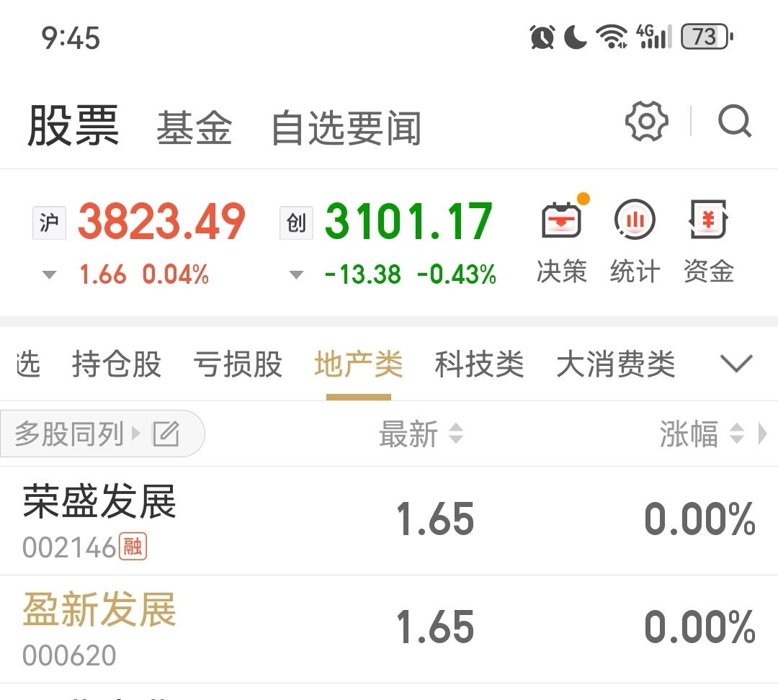Tap the Wi-Fi status icon
Screen dimensions: 778x700
pyautogui.click(x=612, y=37)
